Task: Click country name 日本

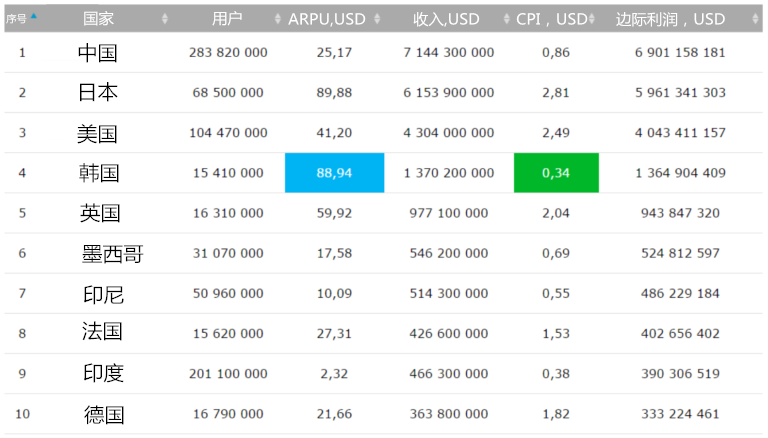Action: (97, 93)
